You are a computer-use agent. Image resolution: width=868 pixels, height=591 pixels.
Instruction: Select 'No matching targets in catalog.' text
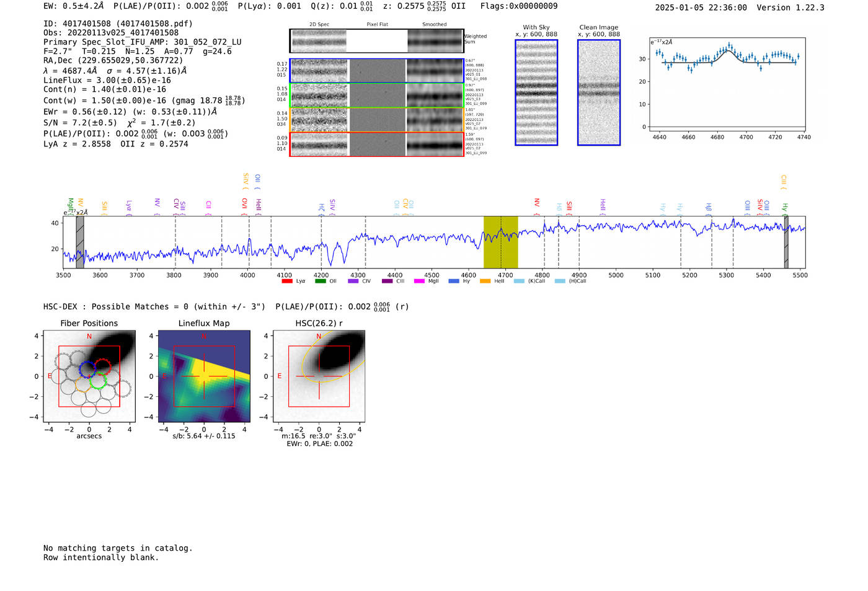tap(118, 548)
